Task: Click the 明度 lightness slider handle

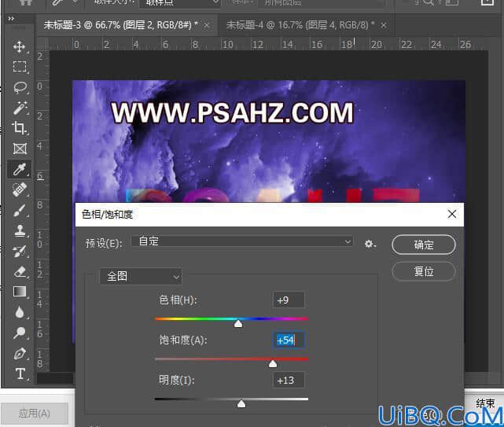Action: tap(241, 403)
